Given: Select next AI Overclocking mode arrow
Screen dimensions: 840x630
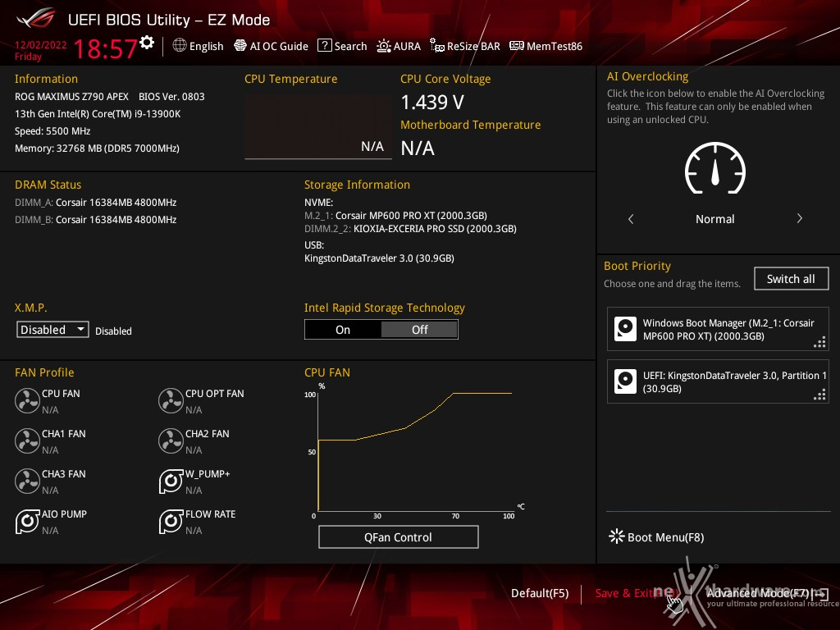Looking at the screenshot, I should (799, 218).
